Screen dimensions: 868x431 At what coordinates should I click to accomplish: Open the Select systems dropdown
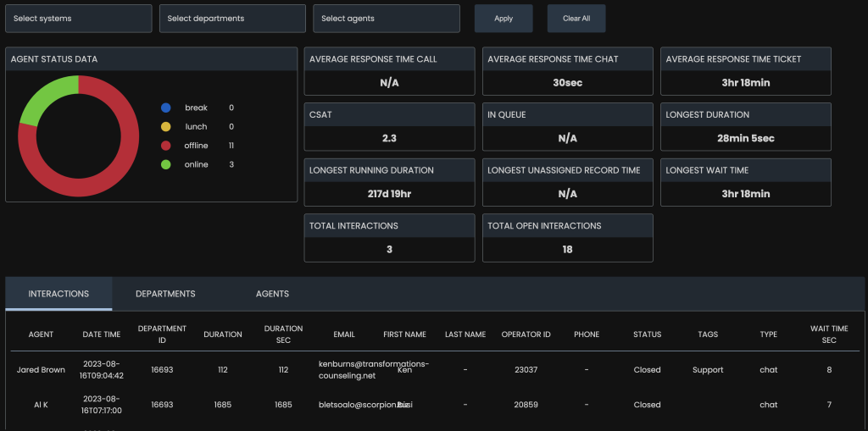click(78, 19)
